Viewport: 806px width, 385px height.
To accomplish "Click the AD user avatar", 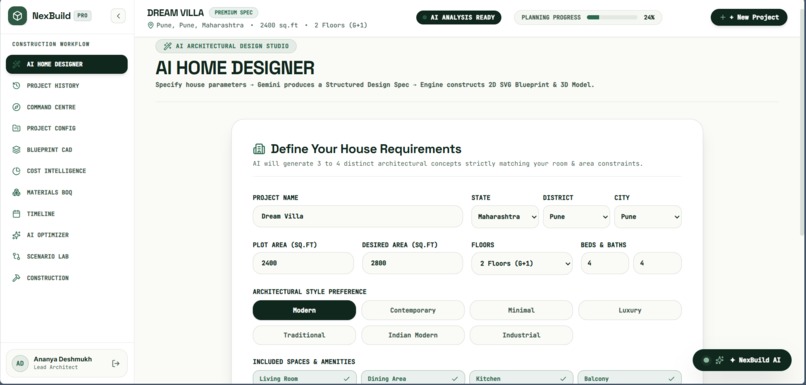I will click(20, 363).
